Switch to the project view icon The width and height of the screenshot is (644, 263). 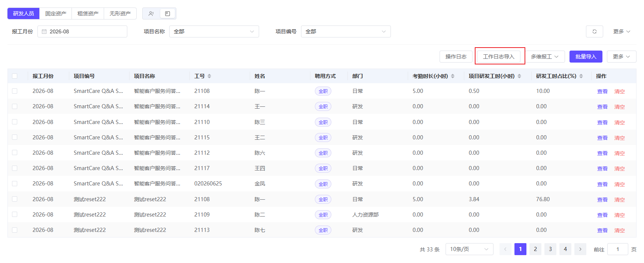[x=167, y=13]
